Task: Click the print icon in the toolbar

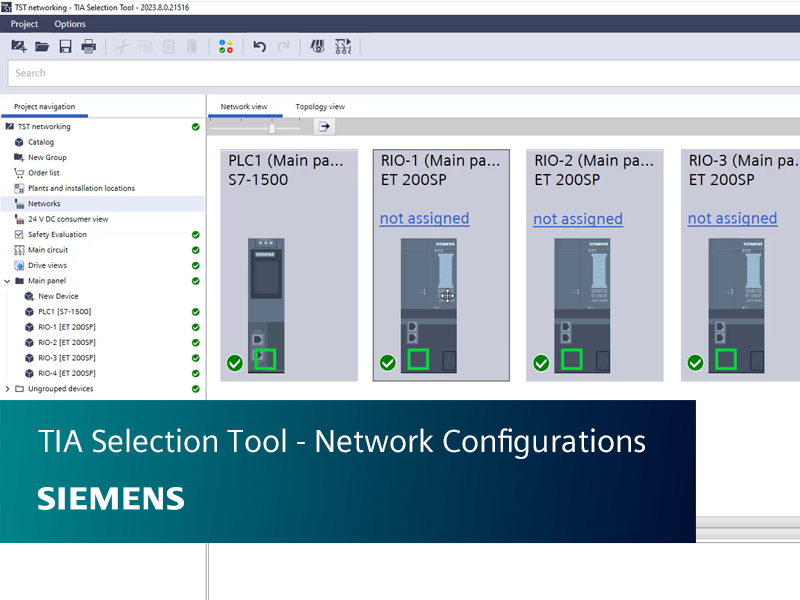Action: 89,46
